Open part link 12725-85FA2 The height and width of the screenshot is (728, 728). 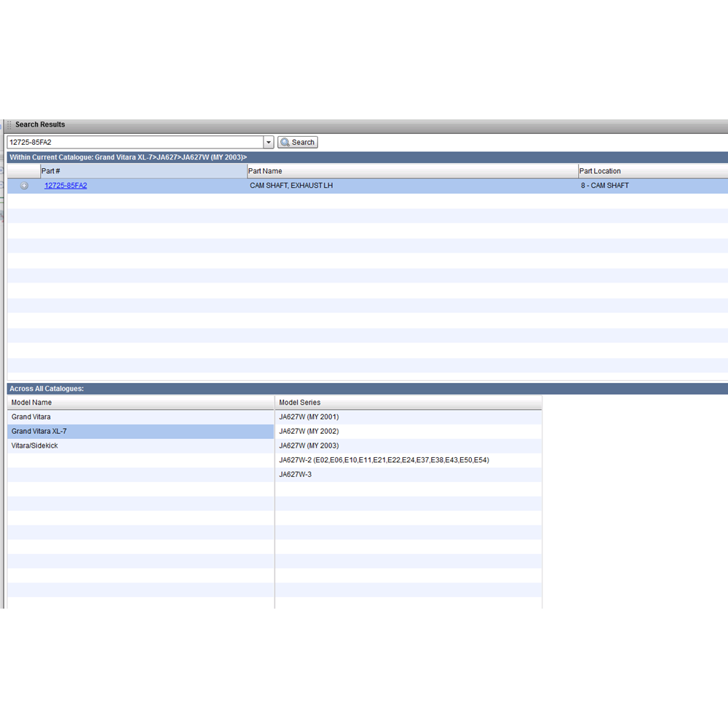point(66,186)
